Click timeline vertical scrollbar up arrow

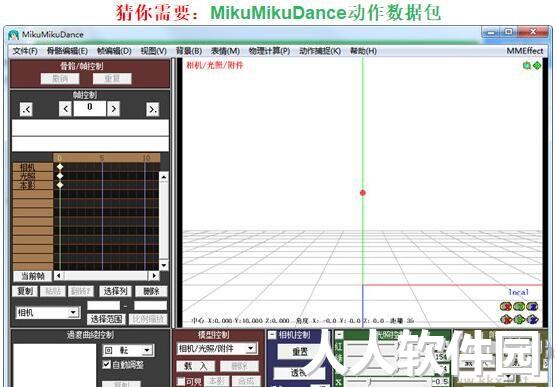pyautogui.click(x=163, y=177)
